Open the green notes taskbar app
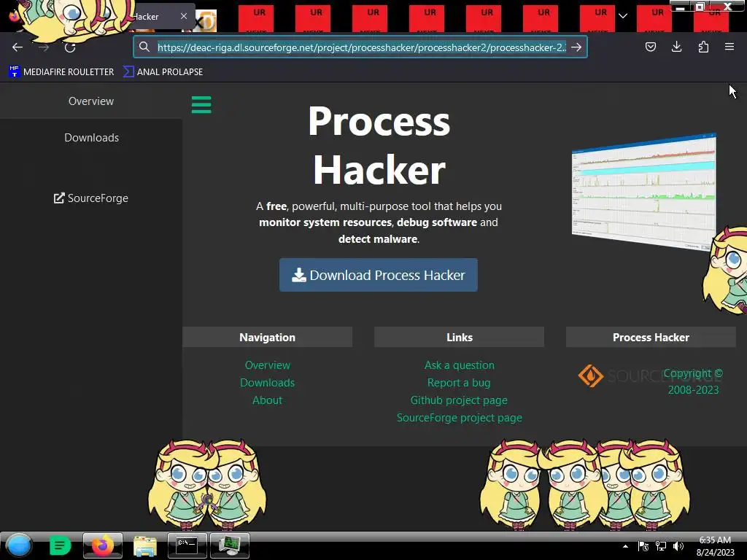Viewport: 747px width, 560px height. point(60,545)
